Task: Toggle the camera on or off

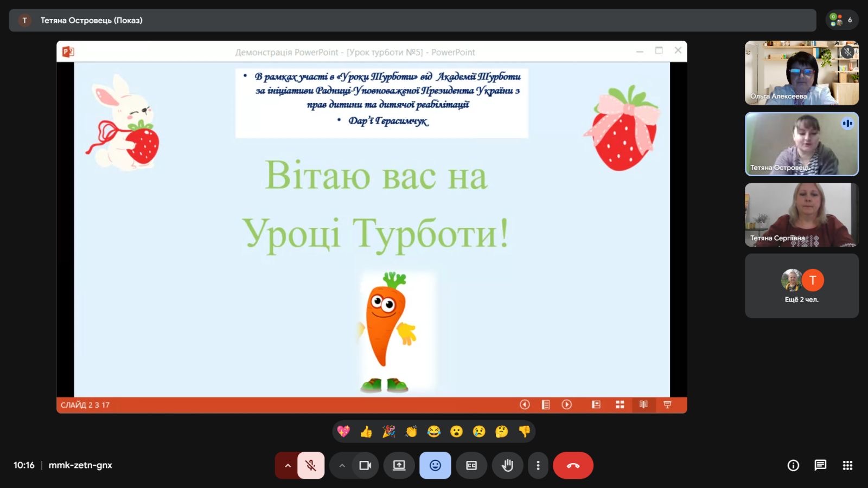Action: pyautogui.click(x=365, y=465)
